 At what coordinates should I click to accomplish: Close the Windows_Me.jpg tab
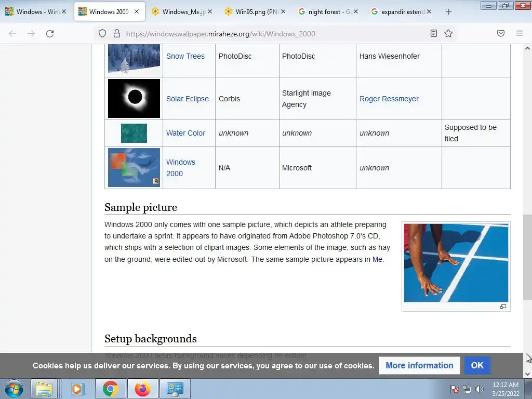tap(210, 11)
